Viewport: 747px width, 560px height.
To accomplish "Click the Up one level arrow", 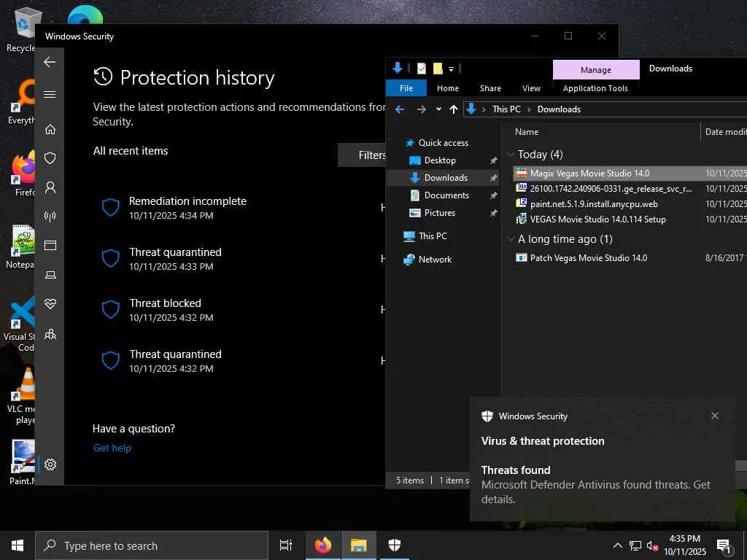I will (x=454, y=109).
